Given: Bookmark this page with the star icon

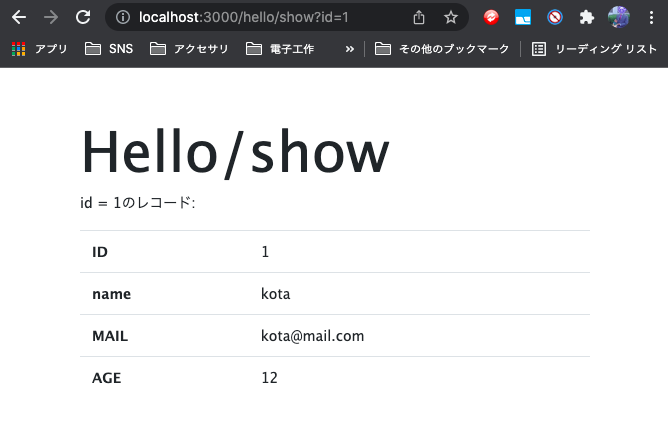Looking at the screenshot, I should pos(451,17).
